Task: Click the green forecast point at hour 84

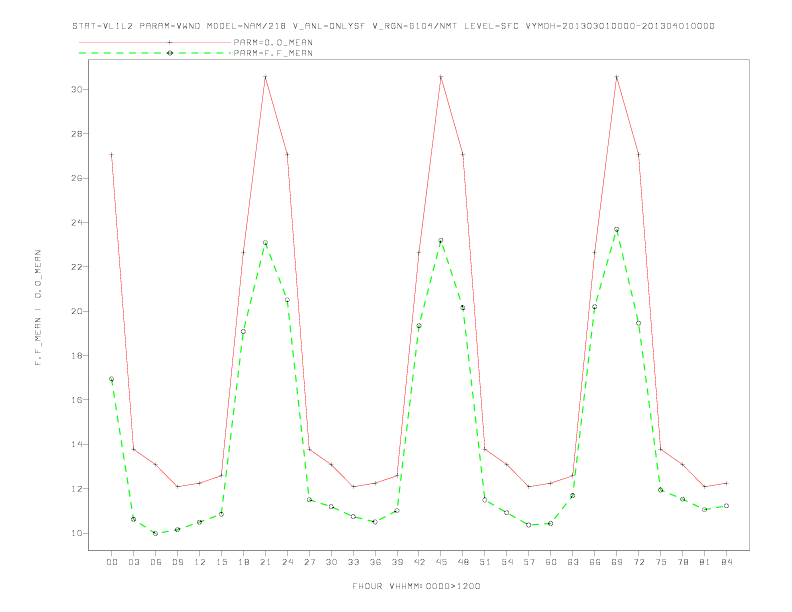Action: [726, 505]
